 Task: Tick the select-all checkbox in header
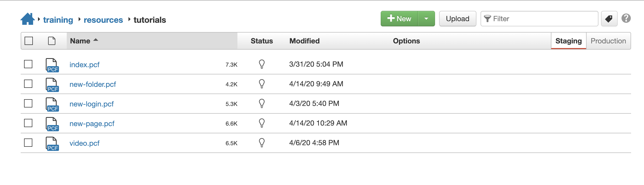tap(29, 41)
